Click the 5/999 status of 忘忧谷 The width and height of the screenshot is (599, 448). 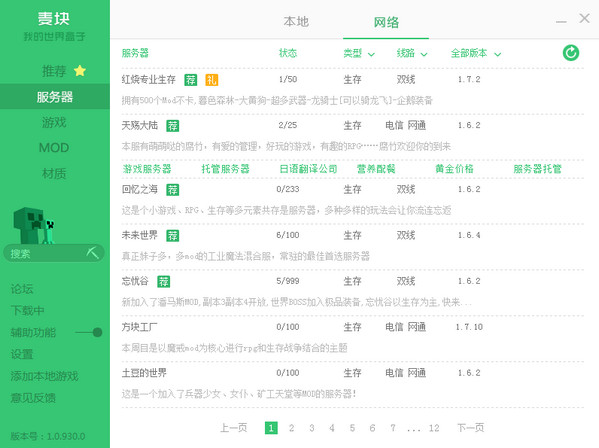pyautogui.click(x=288, y=281)
